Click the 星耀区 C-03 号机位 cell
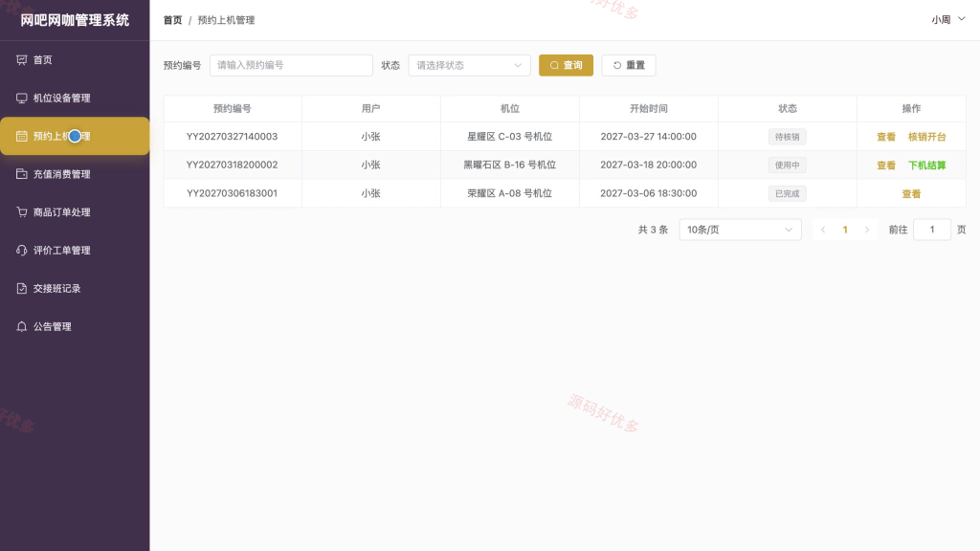 point(510,137)
